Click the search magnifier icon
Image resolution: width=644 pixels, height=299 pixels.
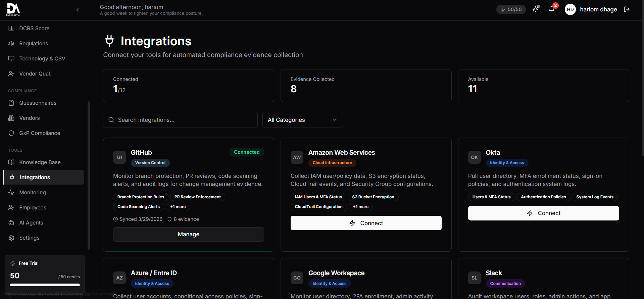[111, 120]
